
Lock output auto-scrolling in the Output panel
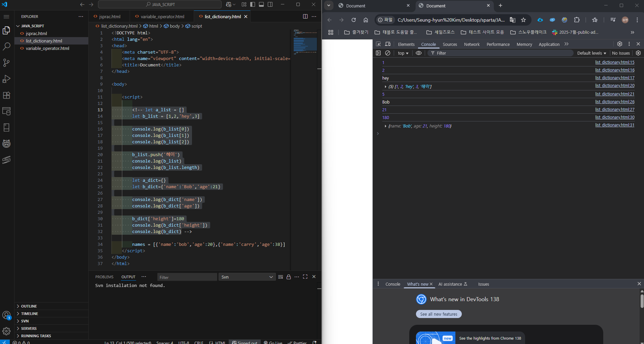(289, 277)
